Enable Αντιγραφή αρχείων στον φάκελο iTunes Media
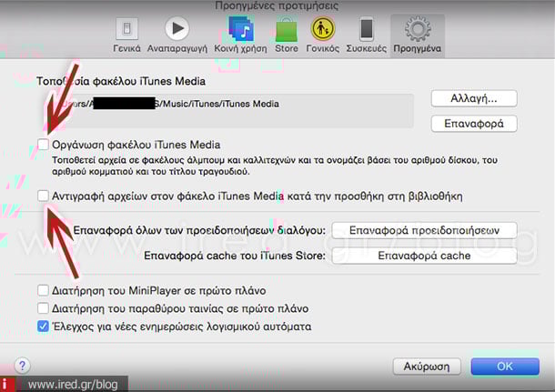This screenshot has height=392, width=555. pos(43,196)
